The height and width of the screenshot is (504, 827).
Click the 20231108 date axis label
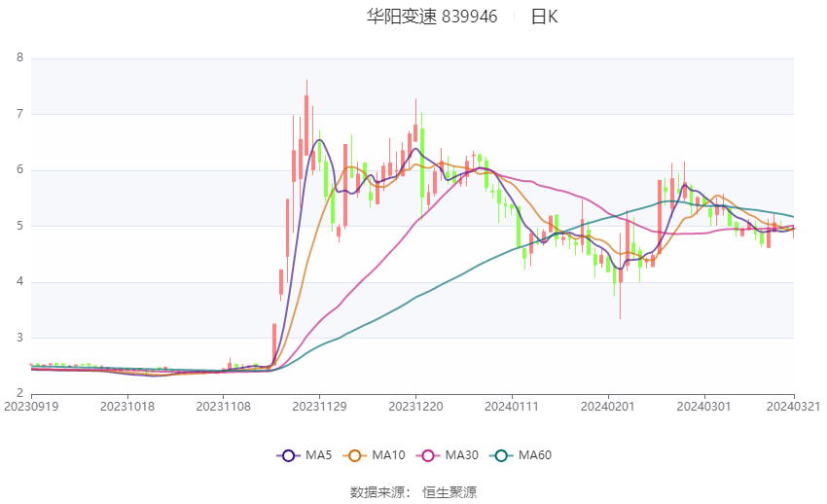[223, 407]
